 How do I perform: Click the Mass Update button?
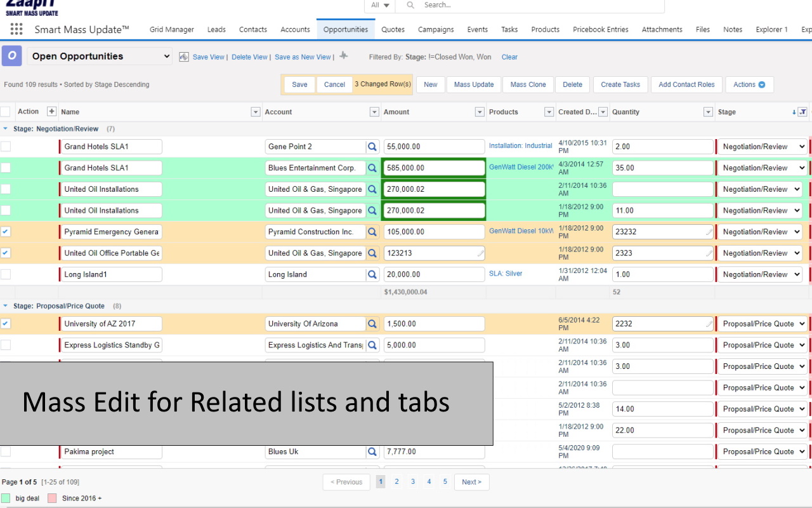(474, 84)
